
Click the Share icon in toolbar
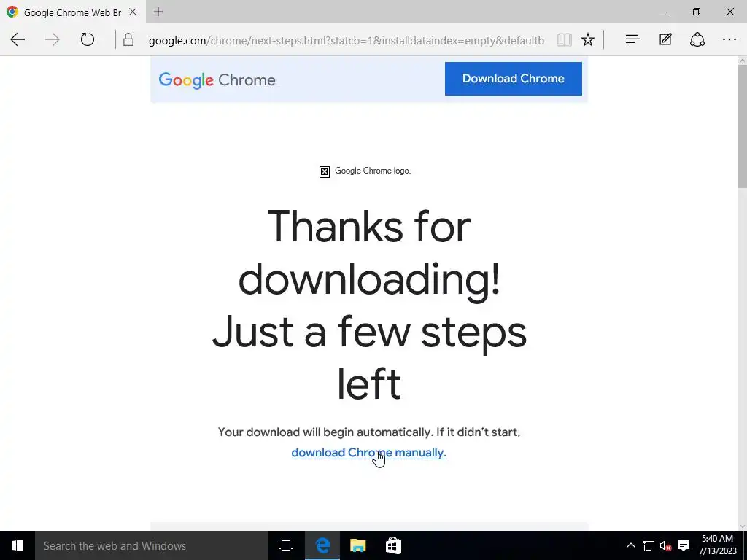tap(697, 39)
